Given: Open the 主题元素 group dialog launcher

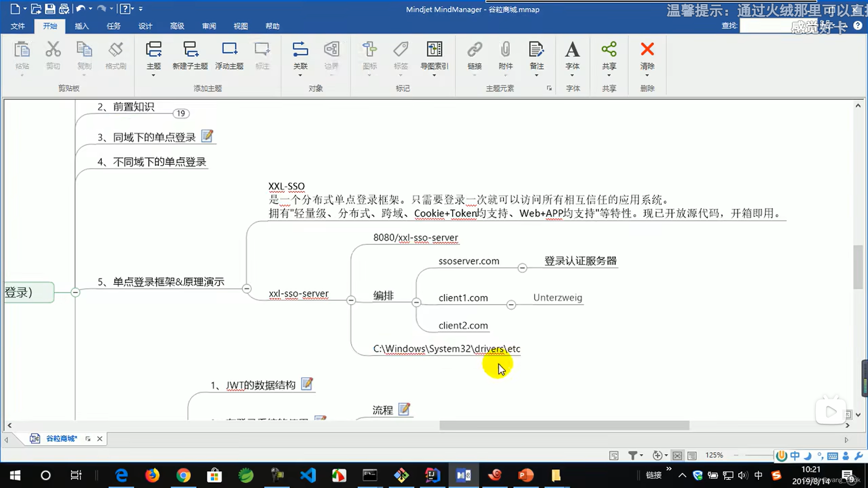Looking at the screenshot, I should click(x=549, y=88).
